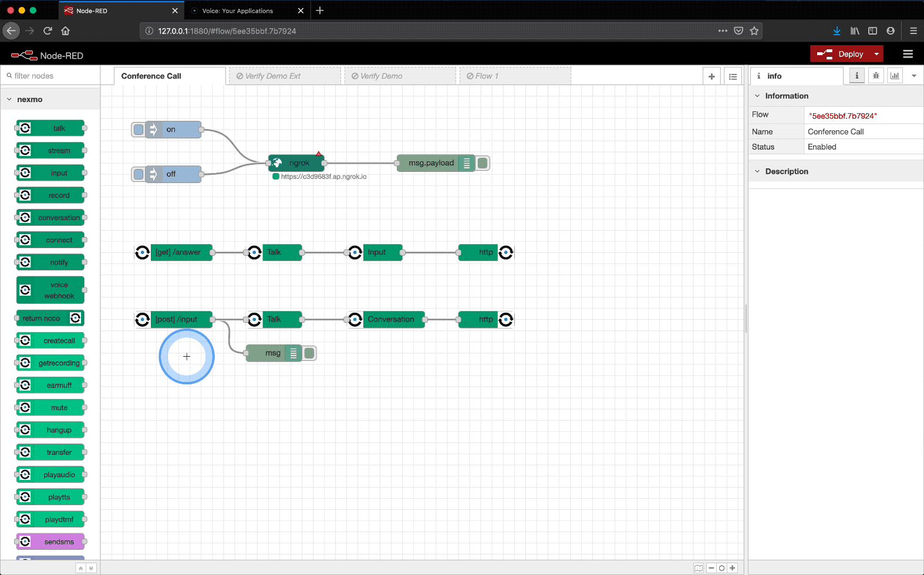
Task: Open the Node-RED hamburger main menu
Action: (908, 54)
